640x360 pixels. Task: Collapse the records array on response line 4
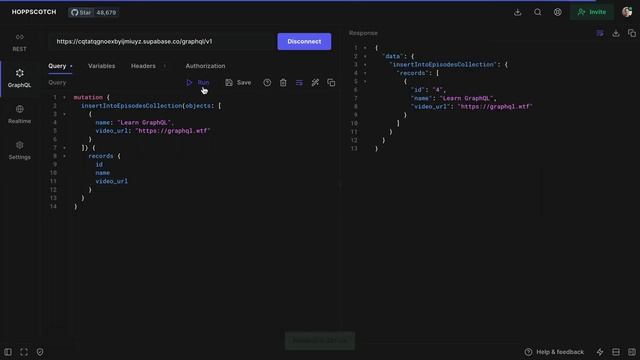pos(365,73)
